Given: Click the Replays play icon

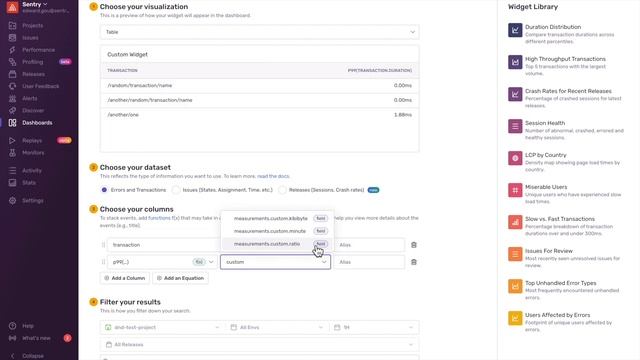Looking at the screenshot, I should 13,140.
